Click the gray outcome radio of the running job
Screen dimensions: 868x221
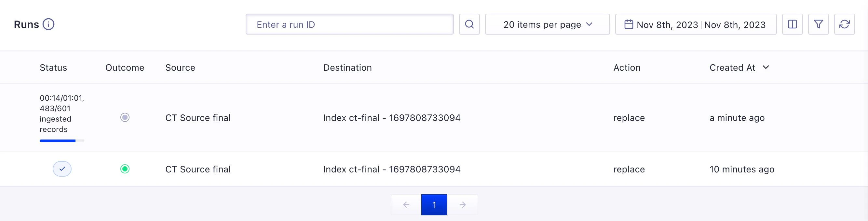125,118
